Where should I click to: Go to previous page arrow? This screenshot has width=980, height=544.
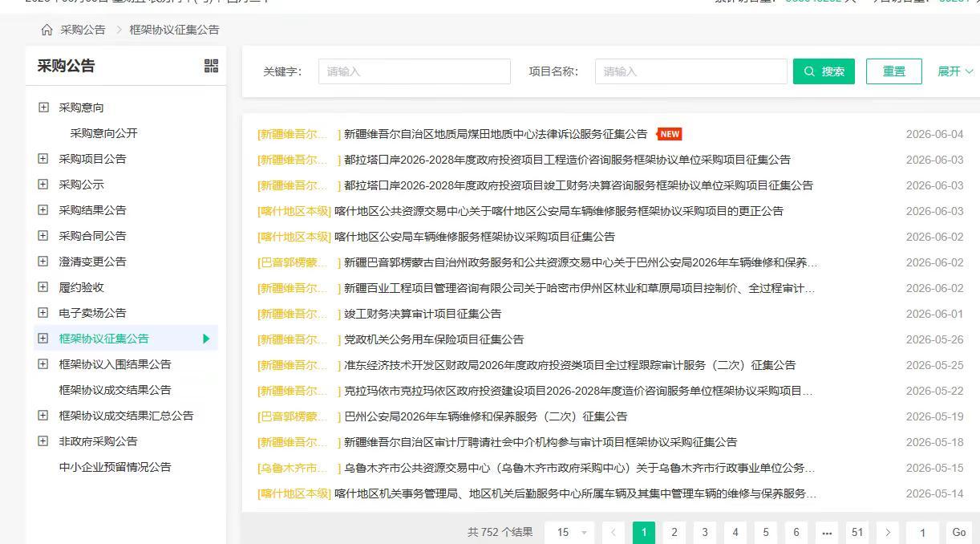(614, 532)
